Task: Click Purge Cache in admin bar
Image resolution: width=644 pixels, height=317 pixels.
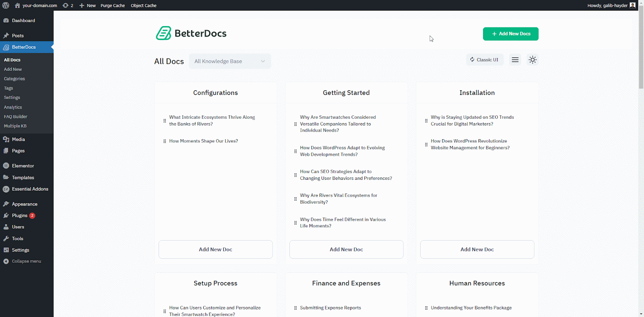Action: point(113,5)
